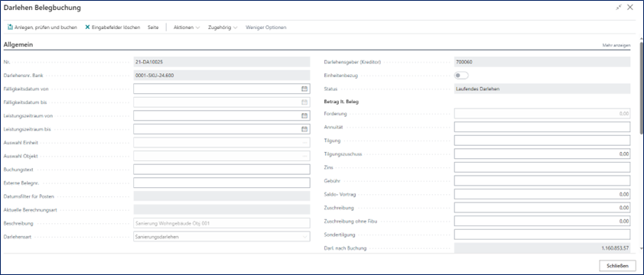Click into the Tilgung field
644x275 pixels.
(x=542, y=141)
